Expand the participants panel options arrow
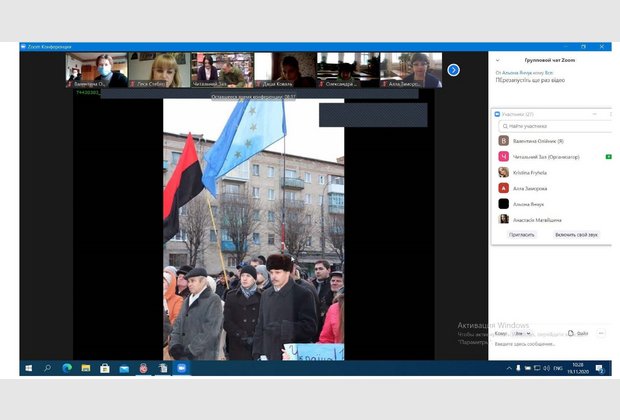The width and height of the screenshot is (620, 420). click(x=596, y=114)
